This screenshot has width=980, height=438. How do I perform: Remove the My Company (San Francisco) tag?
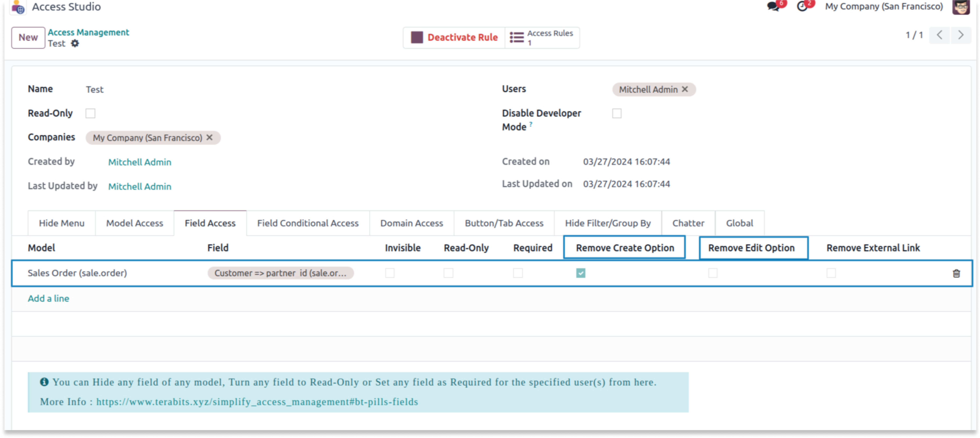click(x=210, y=138)
